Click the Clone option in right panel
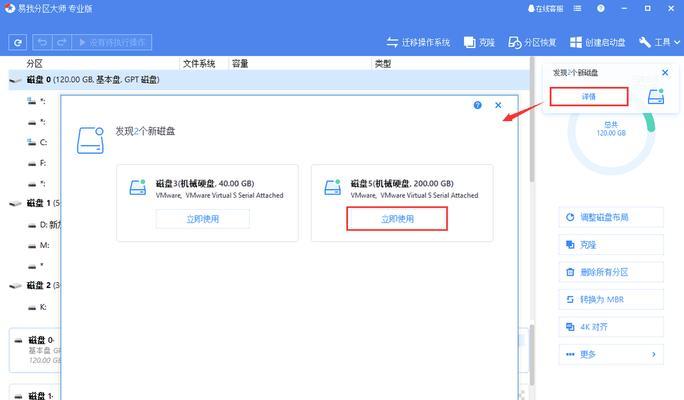684x400 pixels. coord(611,245)
